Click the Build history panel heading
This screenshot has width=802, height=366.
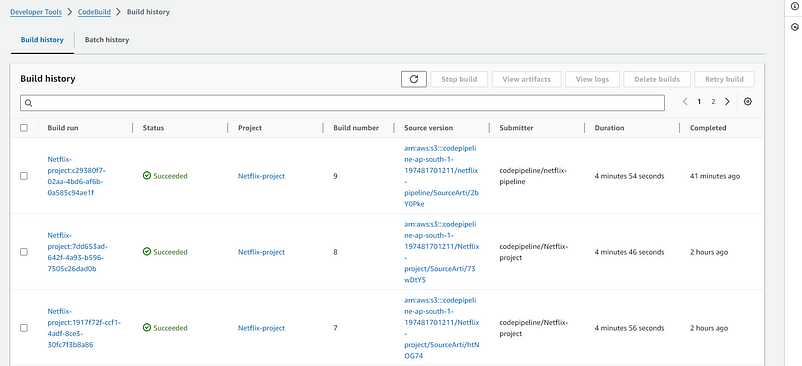48,79
